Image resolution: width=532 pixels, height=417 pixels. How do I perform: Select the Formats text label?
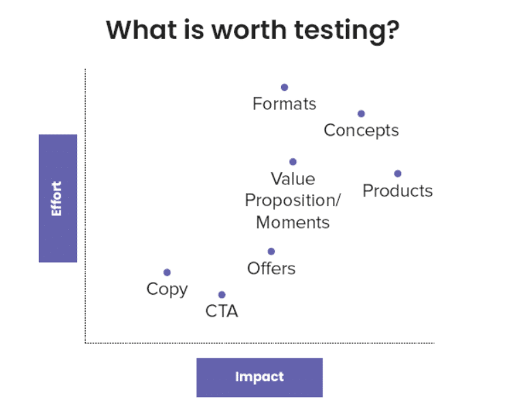(x=284, y=104)
